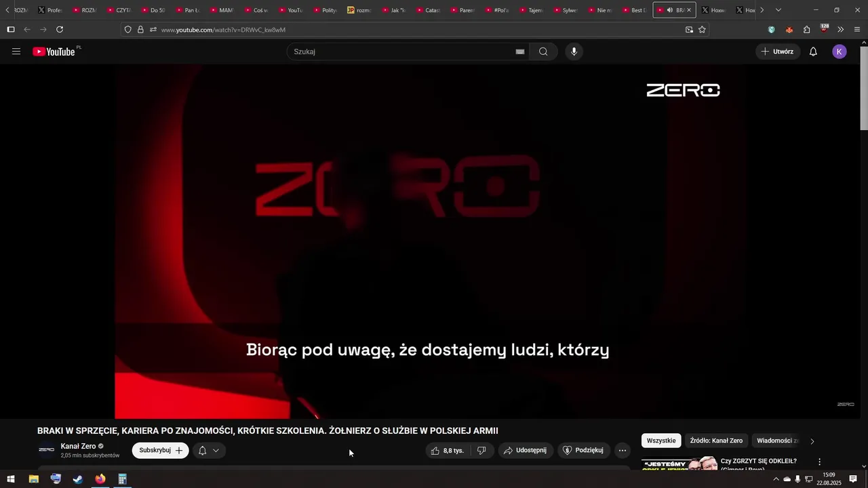List all tabs dropdown arrow
Screen dimensions: 868x488
778,10
